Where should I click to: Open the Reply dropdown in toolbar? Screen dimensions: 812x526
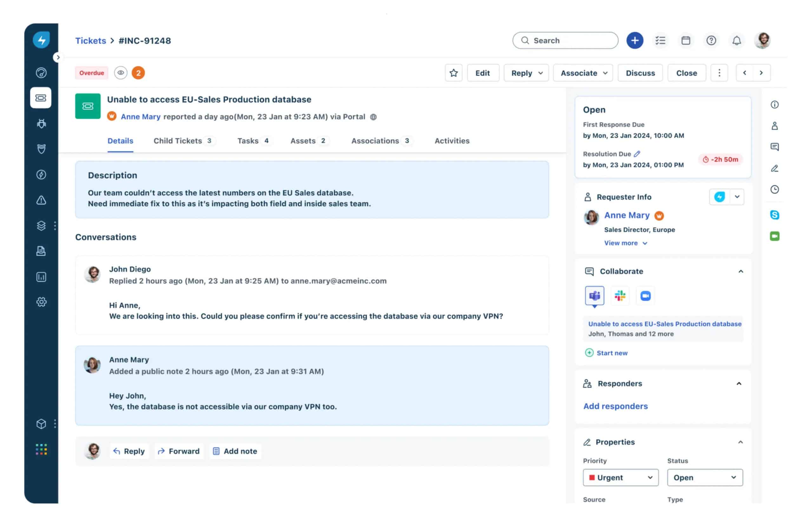click(526, 73)
